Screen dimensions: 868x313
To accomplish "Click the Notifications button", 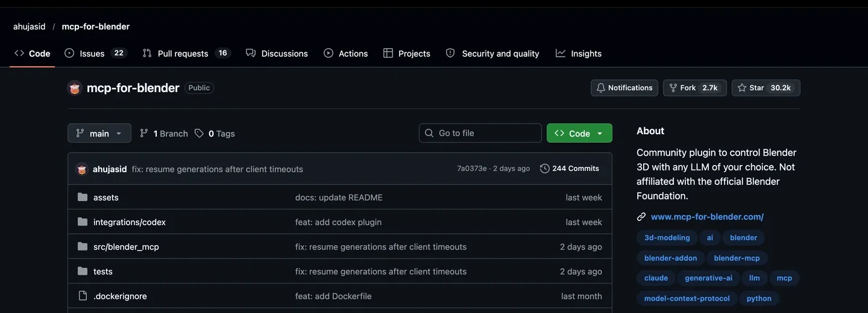I will point(624,88).
